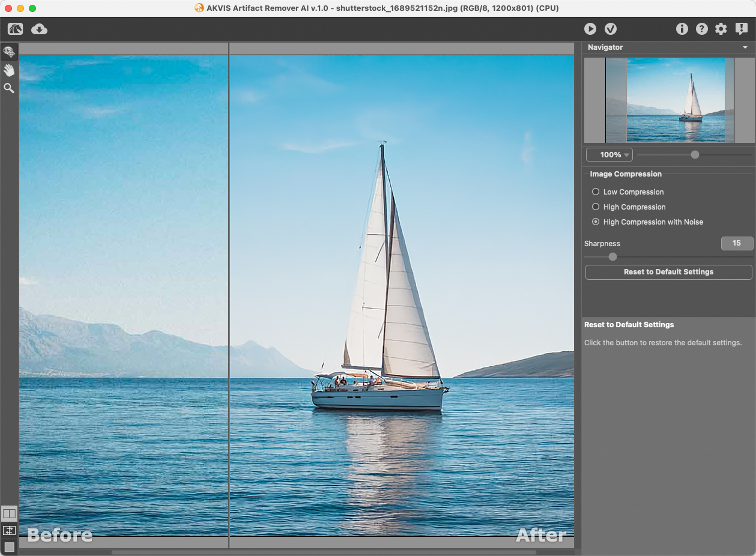Open help with the question mark icon
Screen dimensions: 756x556
tap(701, 29)
